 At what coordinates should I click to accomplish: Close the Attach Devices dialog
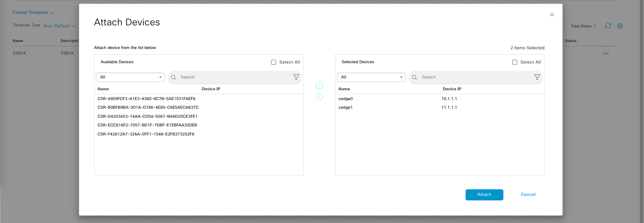click(552, 15)
